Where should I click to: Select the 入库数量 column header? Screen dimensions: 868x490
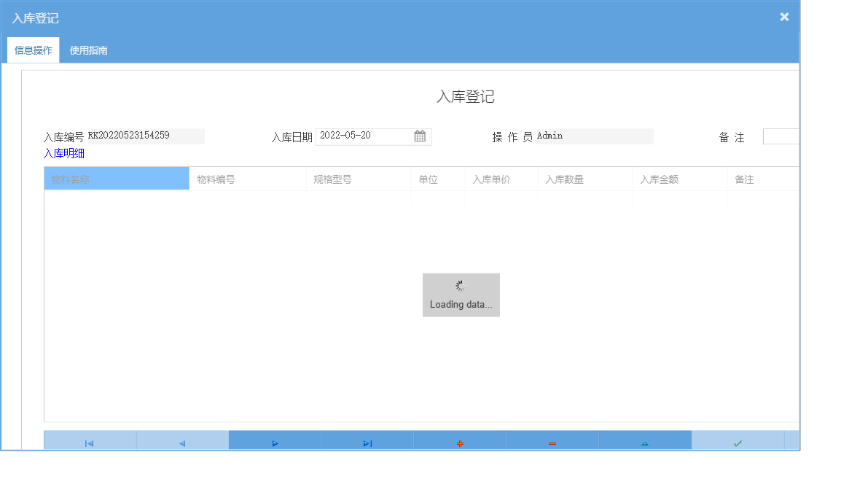[583, 178]
